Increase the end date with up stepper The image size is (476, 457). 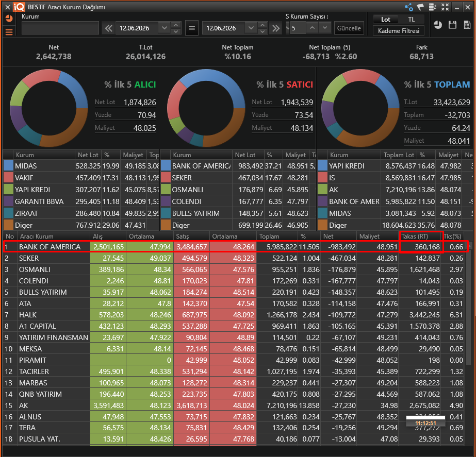click(x=262, y=25)
